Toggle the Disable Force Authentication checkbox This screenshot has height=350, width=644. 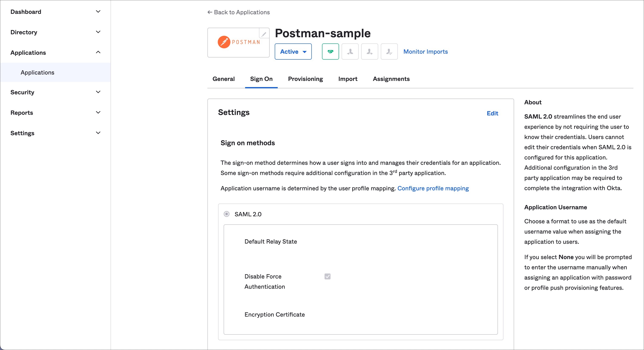point(328,276)
